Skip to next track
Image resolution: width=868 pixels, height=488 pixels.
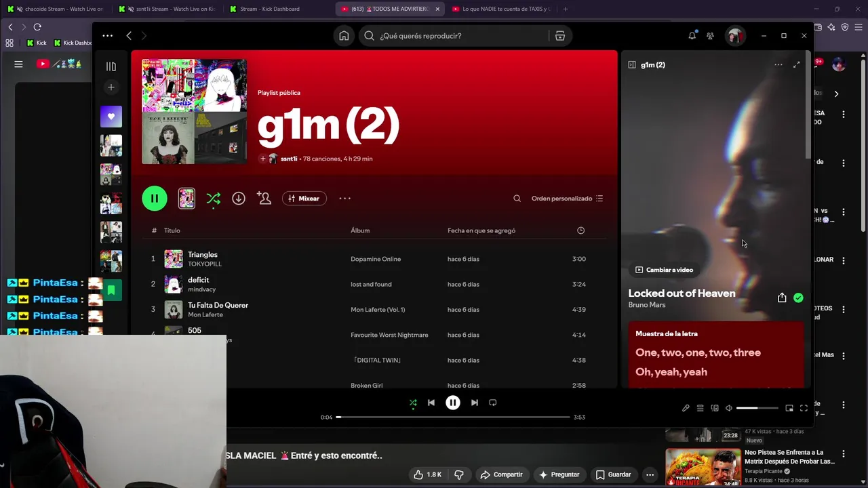point(475,403)
